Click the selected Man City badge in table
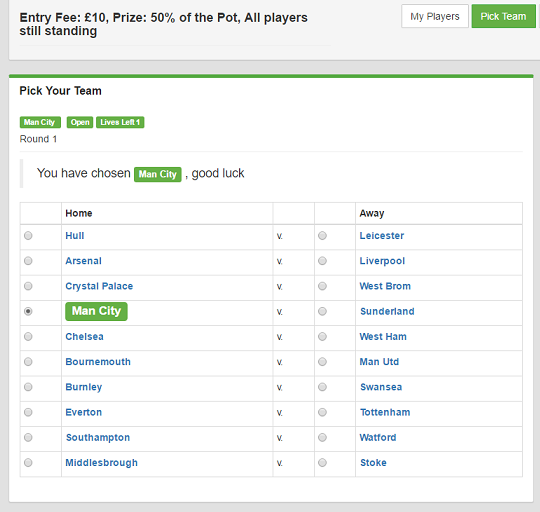This screenshot has width=540, height=512. [x=96, y=311]
